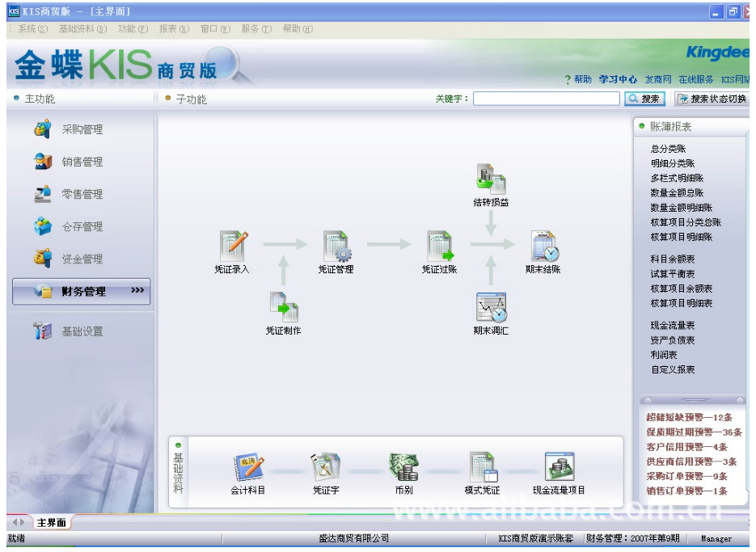The image size is (756, 552).
Task: Open 基础设置 basic settings icon
Action: pos(43,331)
